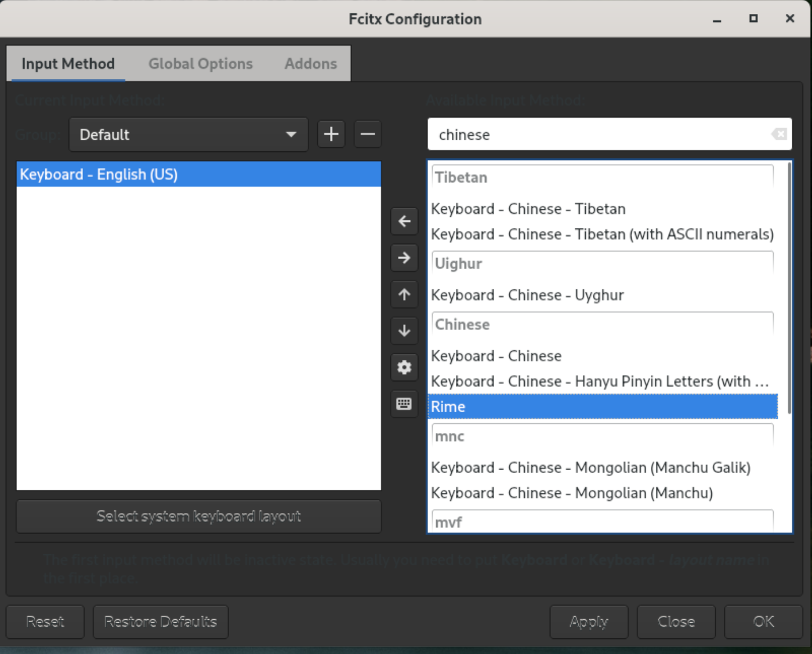Image resolution: width=812 pixels, height=654 pixels.
Task: Add a new group with plus button
Action: [331, 135]
